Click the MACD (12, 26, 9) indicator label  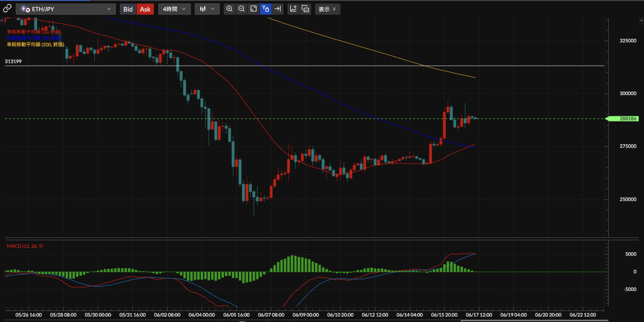coord(25,246)
